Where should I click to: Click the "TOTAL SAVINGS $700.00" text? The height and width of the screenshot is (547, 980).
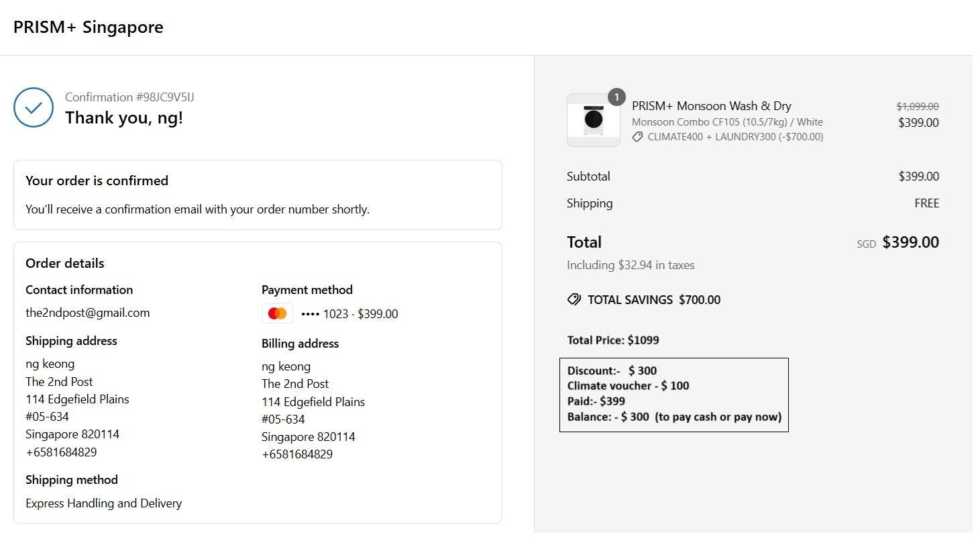(x=654, y=300)
